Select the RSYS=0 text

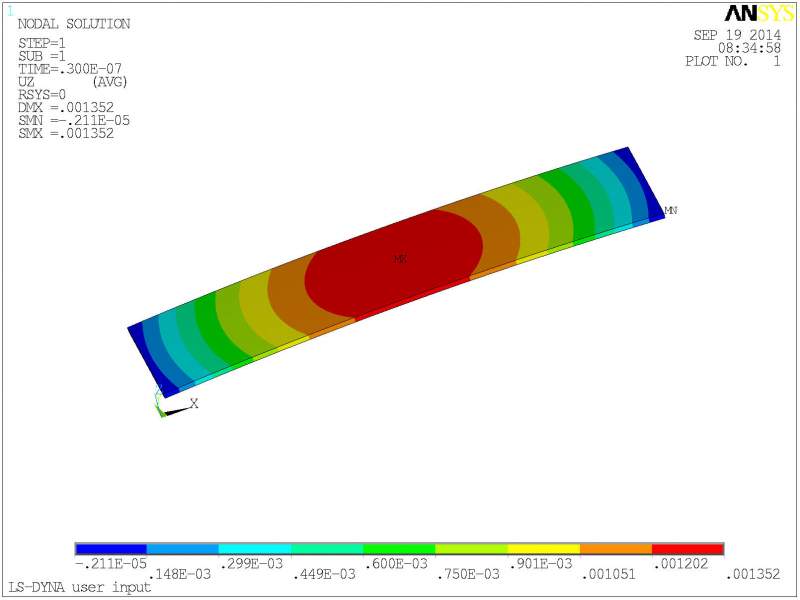42,94
